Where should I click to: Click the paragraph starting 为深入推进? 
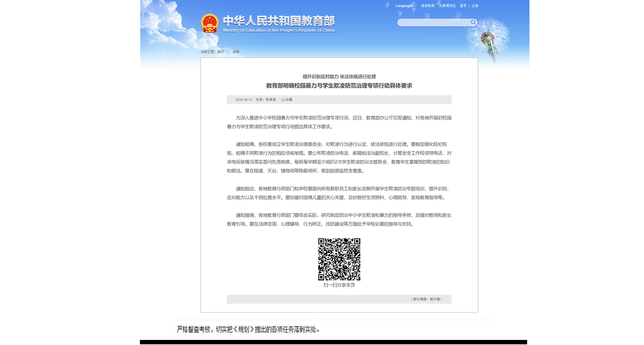[x=339, y=122]
